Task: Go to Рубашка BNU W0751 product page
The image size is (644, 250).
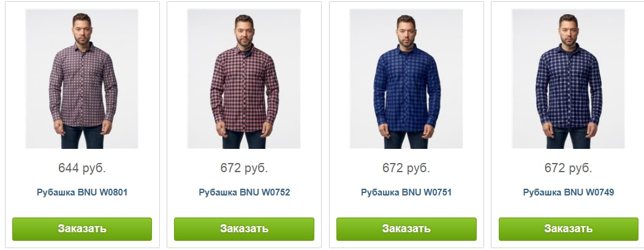Action: (406, 192)
